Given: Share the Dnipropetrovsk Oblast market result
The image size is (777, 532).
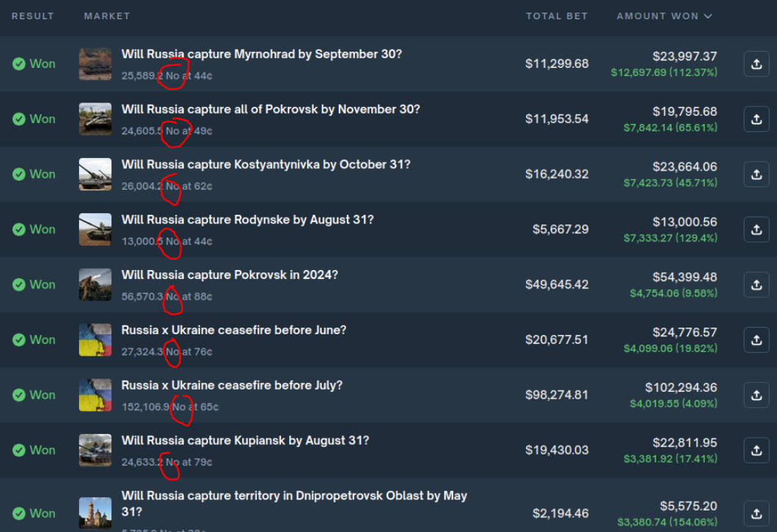Looking at the screenshot, I should [x=756, y=513].
